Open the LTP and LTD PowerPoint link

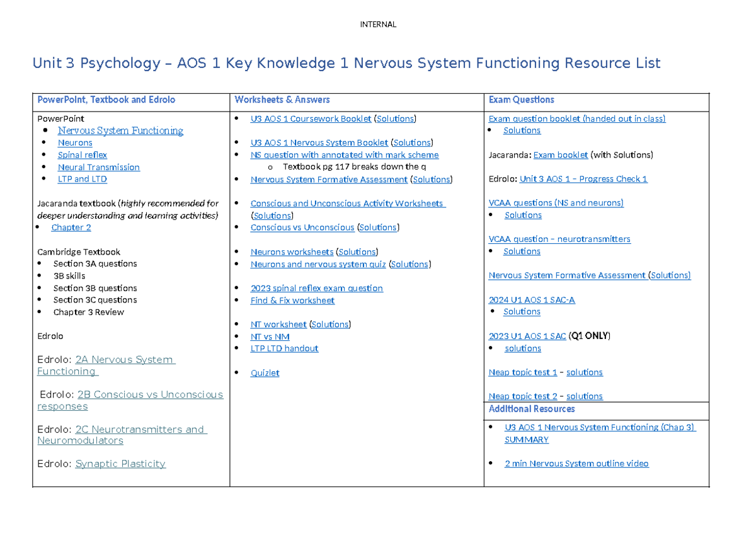pyautogui.click(x=82, y=179)
